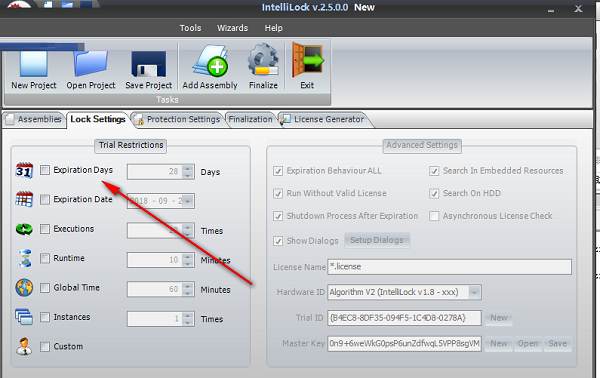Toggle Search On HDD checkbox
This screenshot has width=600, height=378.
coord(434,193)
